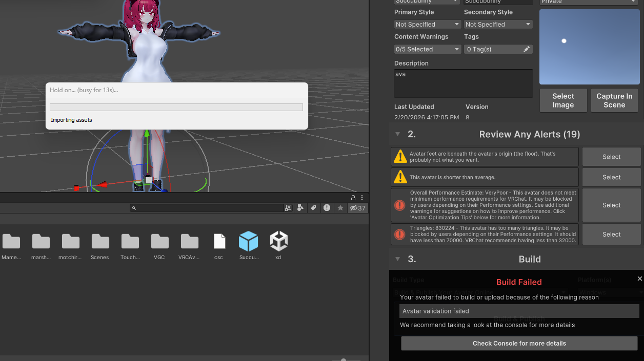This screenshot has width=644, height=361.
Task: Toggle hidden packages visibility showing 37
Action: coord(357,208)
